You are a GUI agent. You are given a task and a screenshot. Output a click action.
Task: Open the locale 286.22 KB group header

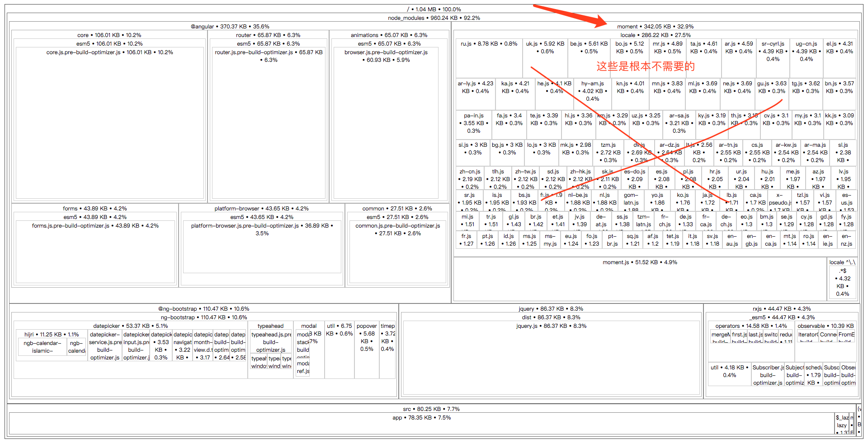pos(655,35)
